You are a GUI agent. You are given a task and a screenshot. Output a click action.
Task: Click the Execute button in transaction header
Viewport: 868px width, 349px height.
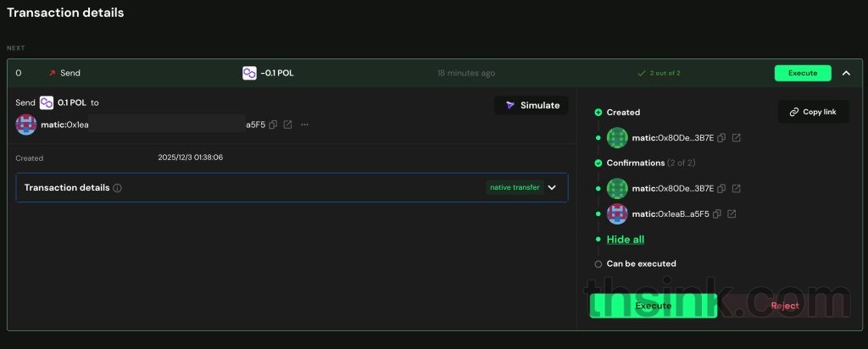(x=803, y=73)
